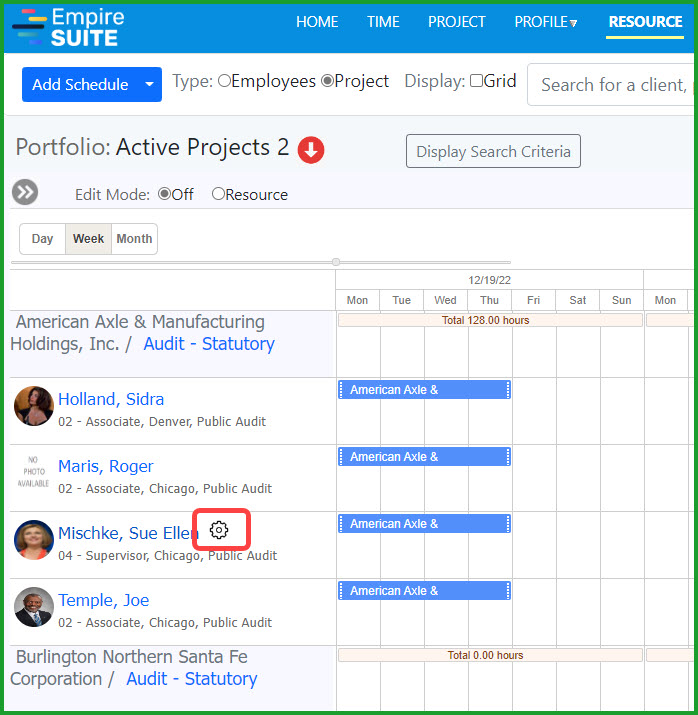Click the red down-arrow portfolio icon

tap(311, 150)
